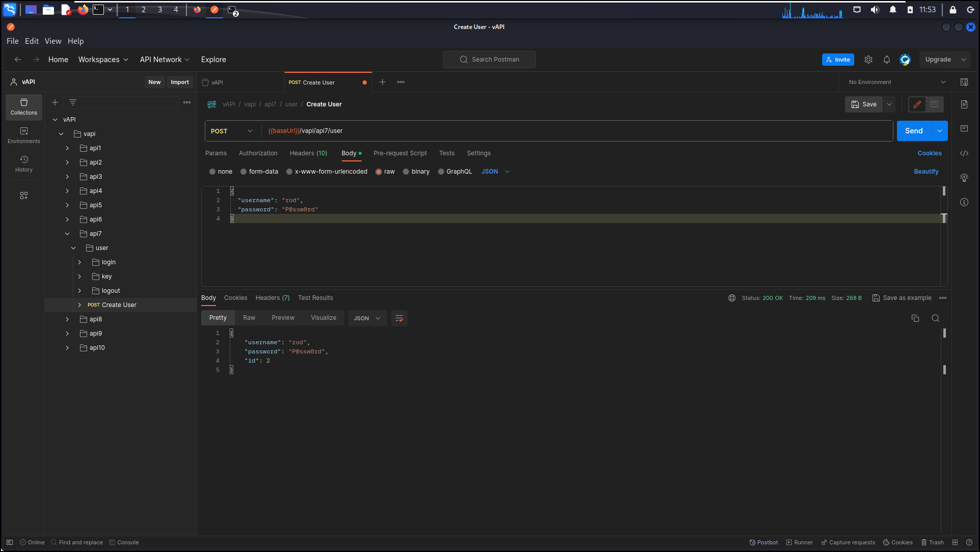Select x-www-form-urlencoded body type
This screenshot has height=552, width=980.
point(289,172)
